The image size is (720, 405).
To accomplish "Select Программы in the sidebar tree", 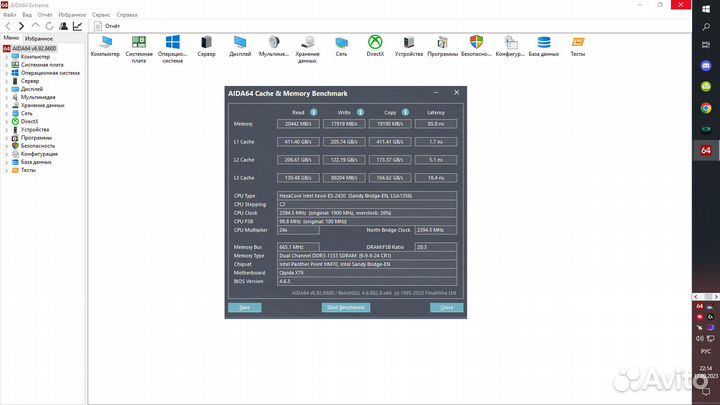I will [x=36, y=138].
